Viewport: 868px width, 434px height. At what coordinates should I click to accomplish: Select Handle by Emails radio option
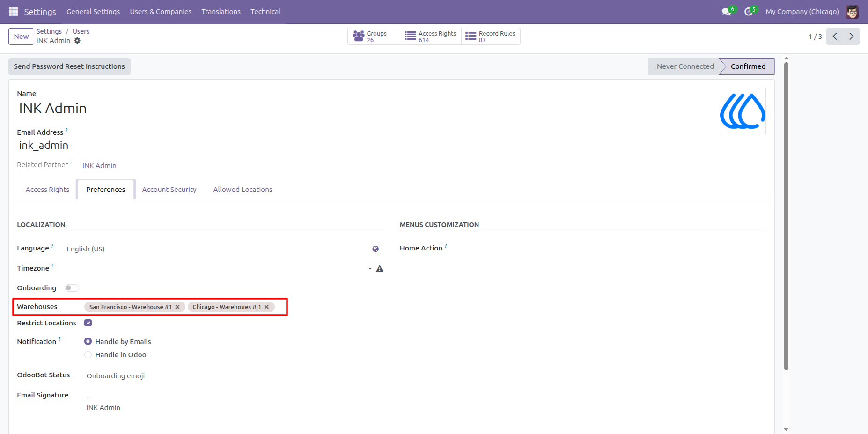point(88,342)
